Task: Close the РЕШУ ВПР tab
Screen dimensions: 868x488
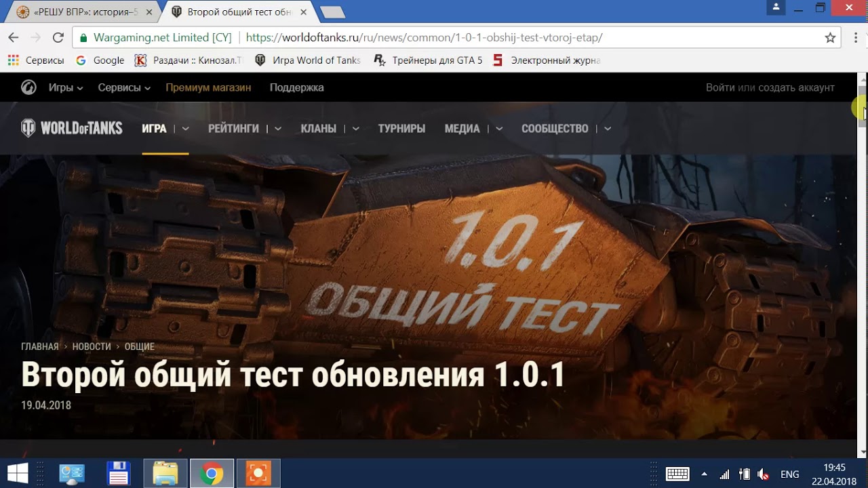Action: 148,12
